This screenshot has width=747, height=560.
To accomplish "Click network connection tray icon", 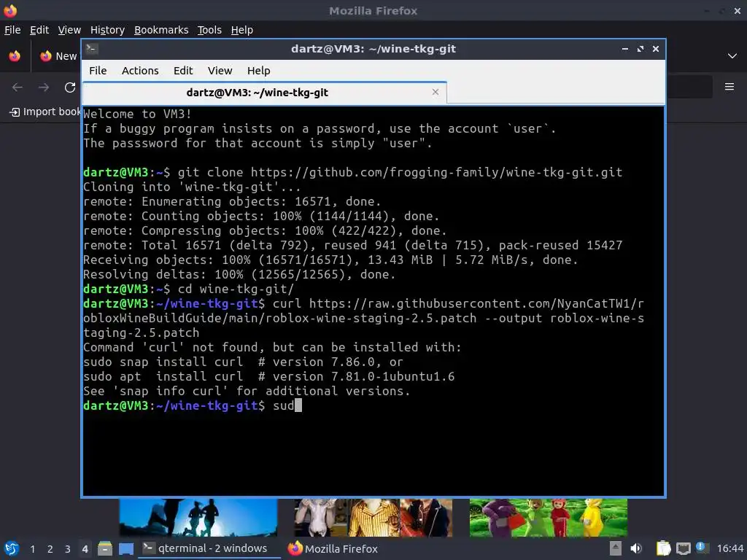I will pyautogui.click(x=683, y=548).
